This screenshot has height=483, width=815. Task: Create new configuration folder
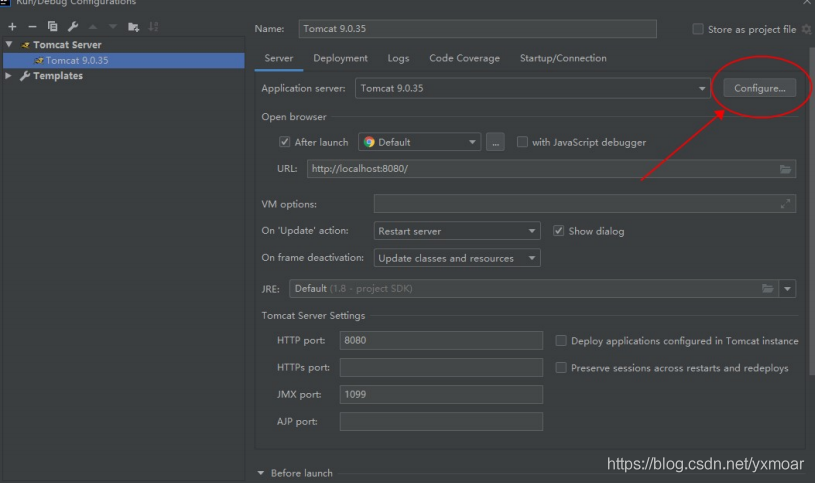(134, 27)
